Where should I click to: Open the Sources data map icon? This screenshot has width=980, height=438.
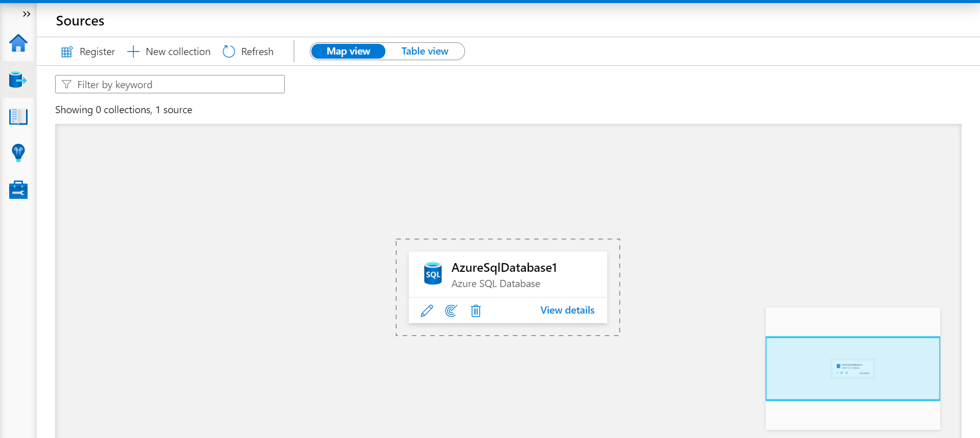pos(18,80)
